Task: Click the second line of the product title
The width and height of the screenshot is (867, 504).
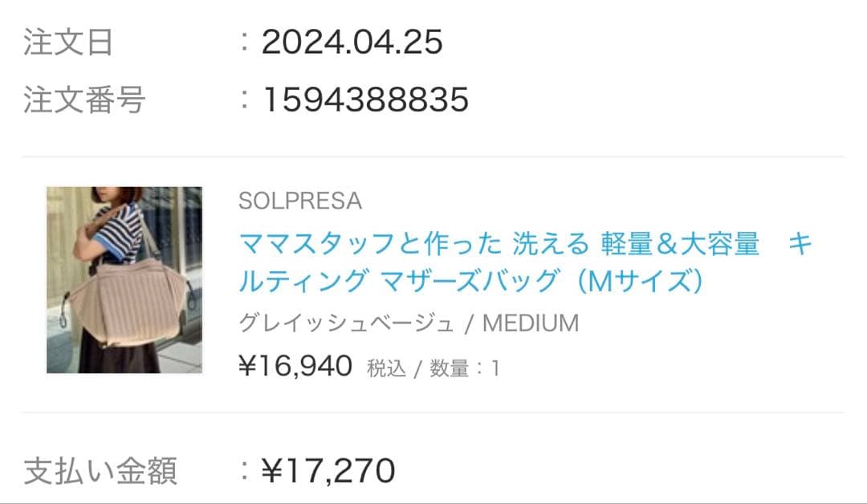Action: click(470, 281)
